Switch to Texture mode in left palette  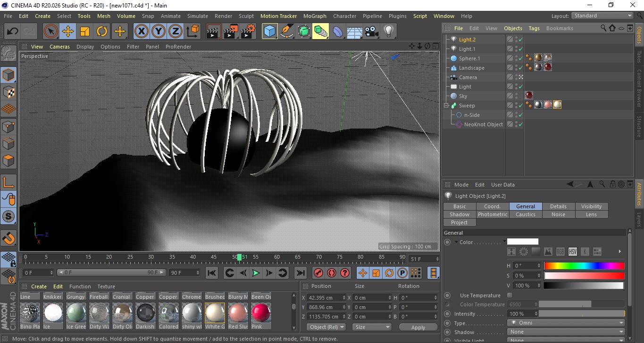[8, 92]
